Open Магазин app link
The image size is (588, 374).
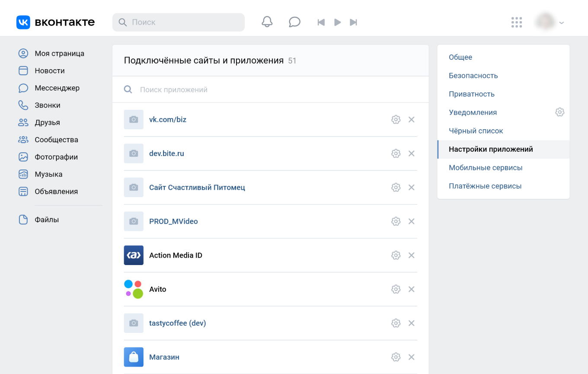coord(164,357)
